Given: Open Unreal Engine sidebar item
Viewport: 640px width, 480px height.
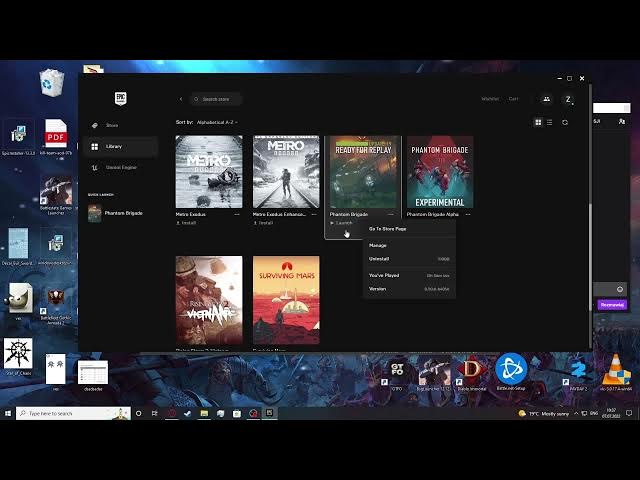Looking at the screenshot, I should point(121,167).
